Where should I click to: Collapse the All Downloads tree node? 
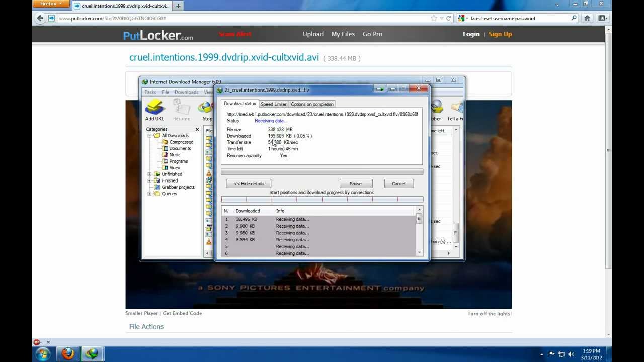click(x=149, y=136)
